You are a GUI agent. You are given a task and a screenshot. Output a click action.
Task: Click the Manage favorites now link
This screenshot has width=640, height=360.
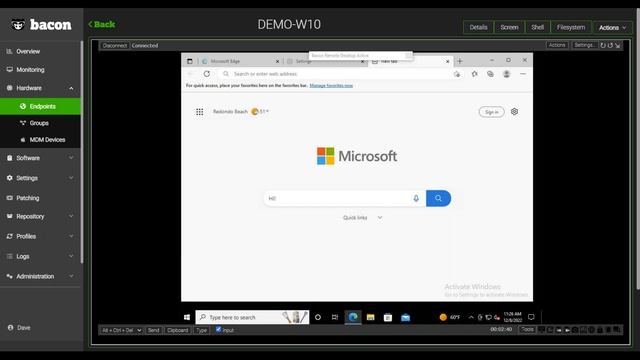[x=331, y=86]
